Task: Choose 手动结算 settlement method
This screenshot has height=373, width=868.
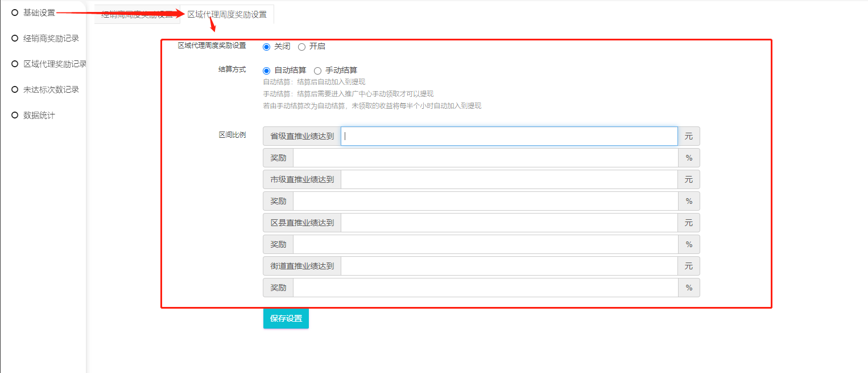Action: coord(318,71)
